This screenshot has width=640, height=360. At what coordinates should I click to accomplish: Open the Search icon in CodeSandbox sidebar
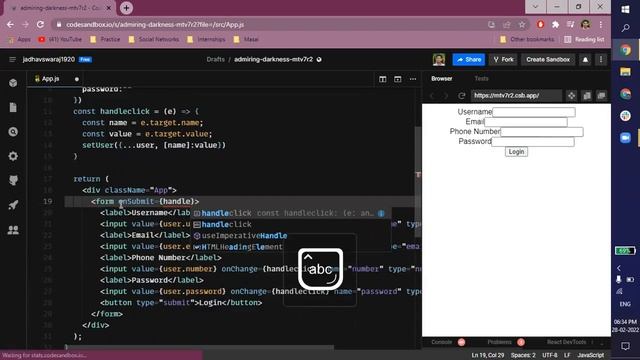(x=13, y=132)
